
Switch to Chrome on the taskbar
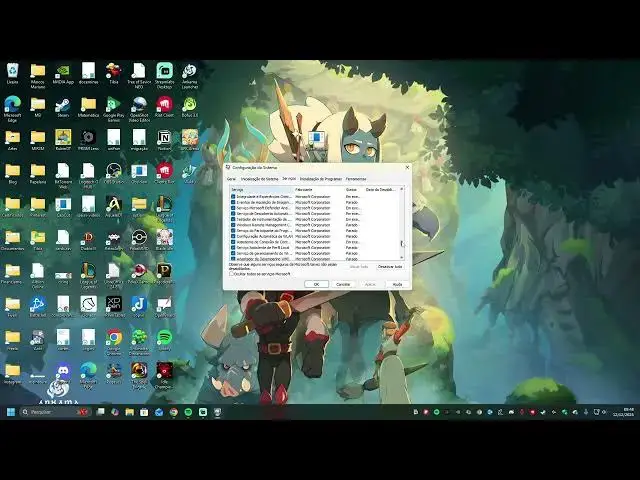173,412
